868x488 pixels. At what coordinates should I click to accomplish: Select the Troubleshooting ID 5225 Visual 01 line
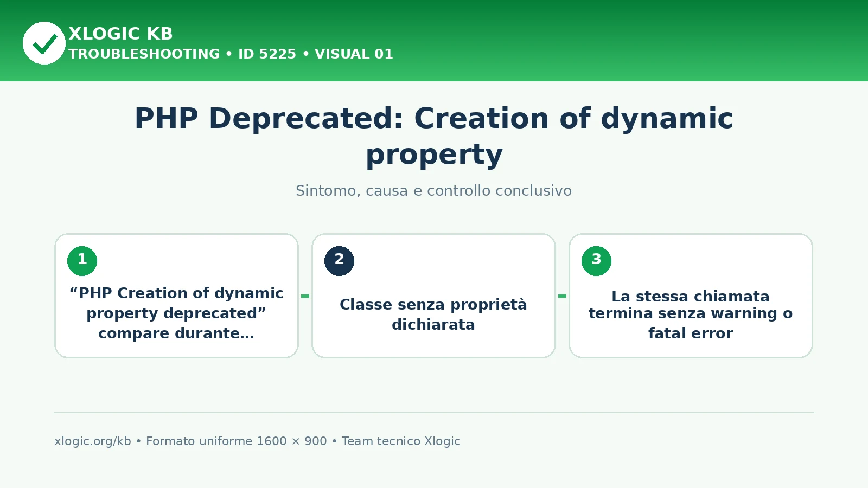tap(231, 54)
